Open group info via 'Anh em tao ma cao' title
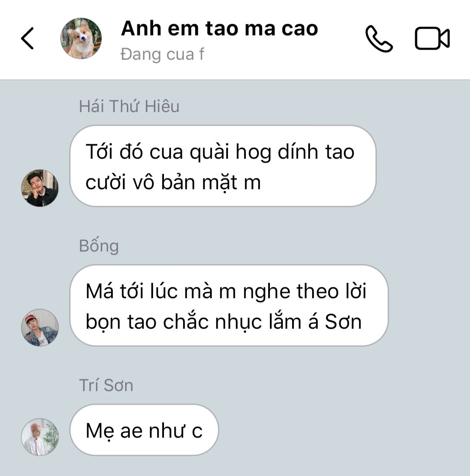The width and height of the screenshot is (470, 476). click(x=219, y=28)
